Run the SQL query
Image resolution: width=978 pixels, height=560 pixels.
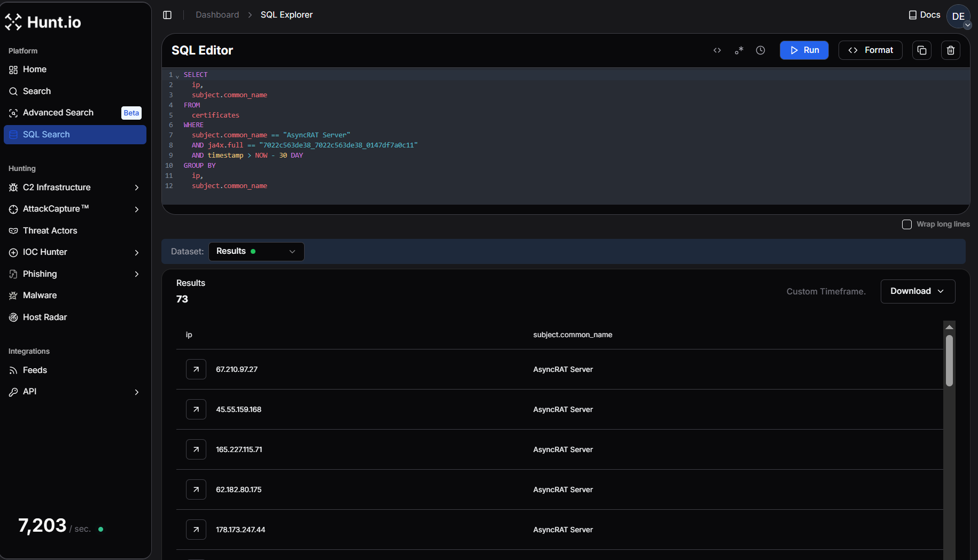[804, 50]
